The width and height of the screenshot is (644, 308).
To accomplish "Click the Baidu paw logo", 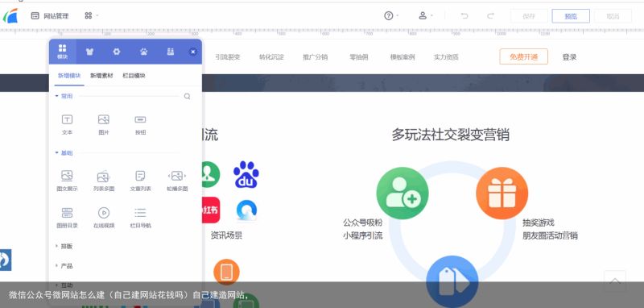I will [x=246, y=174].
